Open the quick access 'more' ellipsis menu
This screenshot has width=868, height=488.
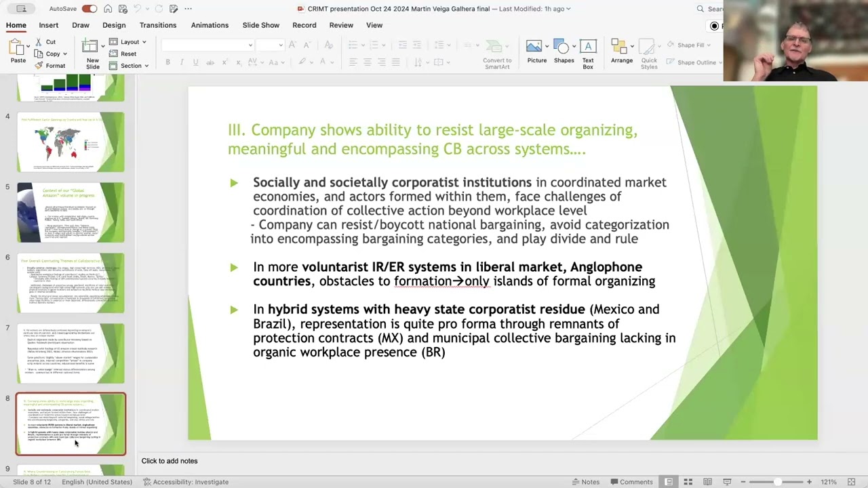[x=188, y=9]
